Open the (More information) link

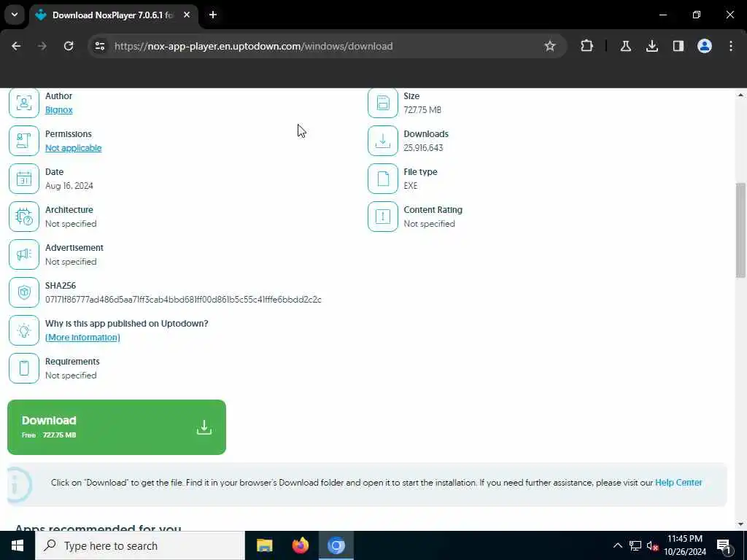[x=82, y=337]
